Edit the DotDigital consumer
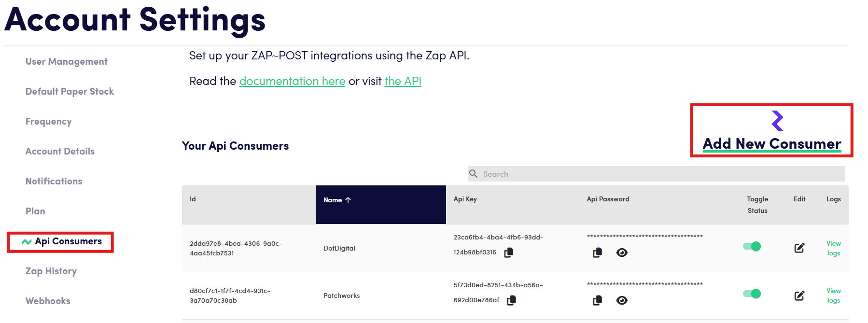 [x=799, y=248]
